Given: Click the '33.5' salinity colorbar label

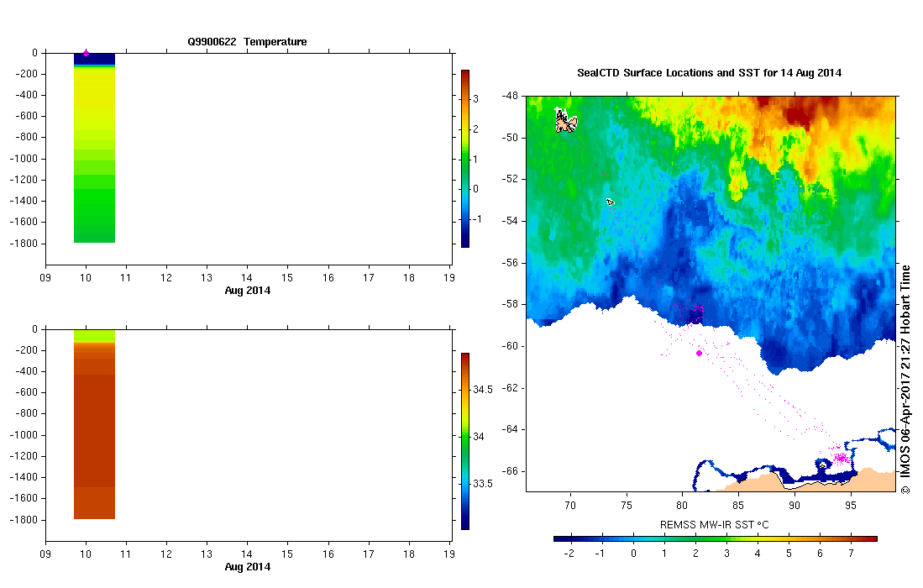Looking at the screenshot, I should point(483,484).
